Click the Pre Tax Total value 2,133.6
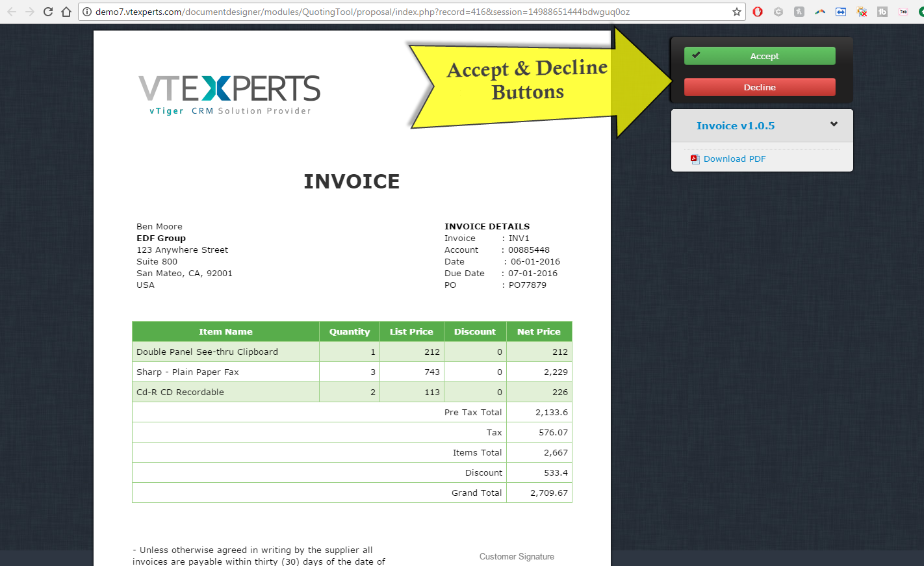 (x=552, y=412)
